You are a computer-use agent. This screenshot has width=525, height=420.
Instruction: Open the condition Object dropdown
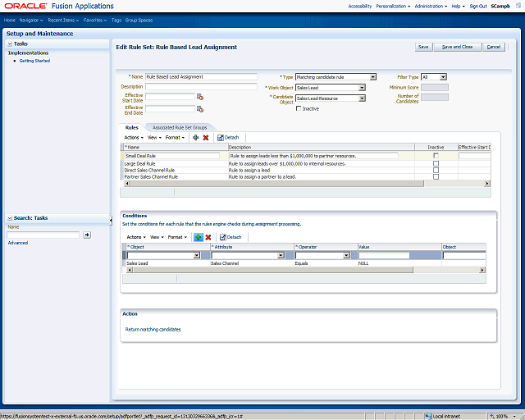pos(197,256)
